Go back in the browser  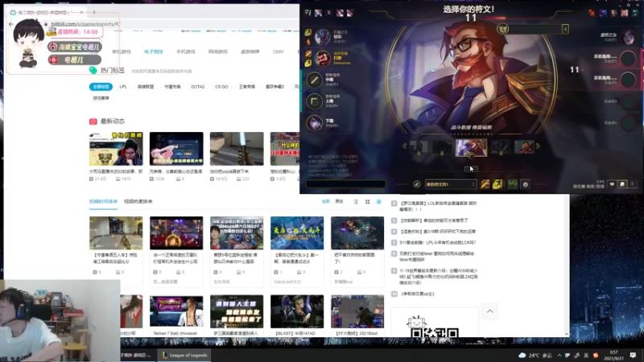(x=11, y=24)
